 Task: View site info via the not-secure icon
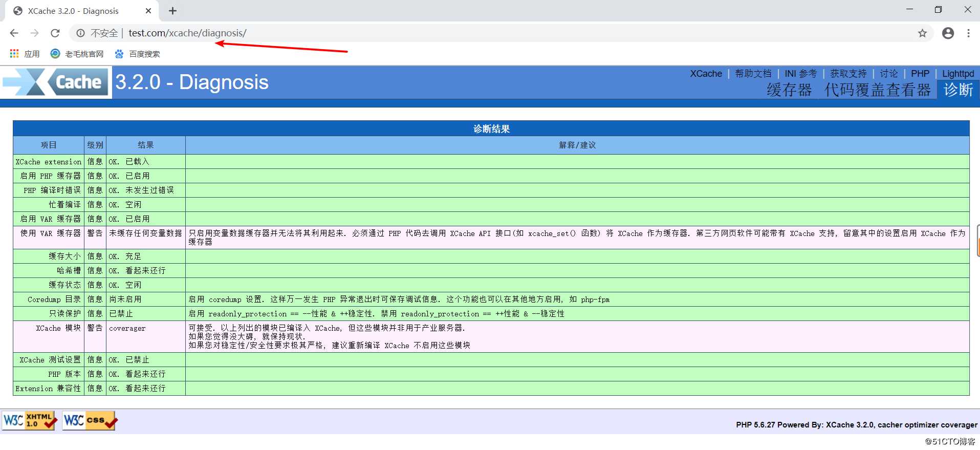click(80, 33)
